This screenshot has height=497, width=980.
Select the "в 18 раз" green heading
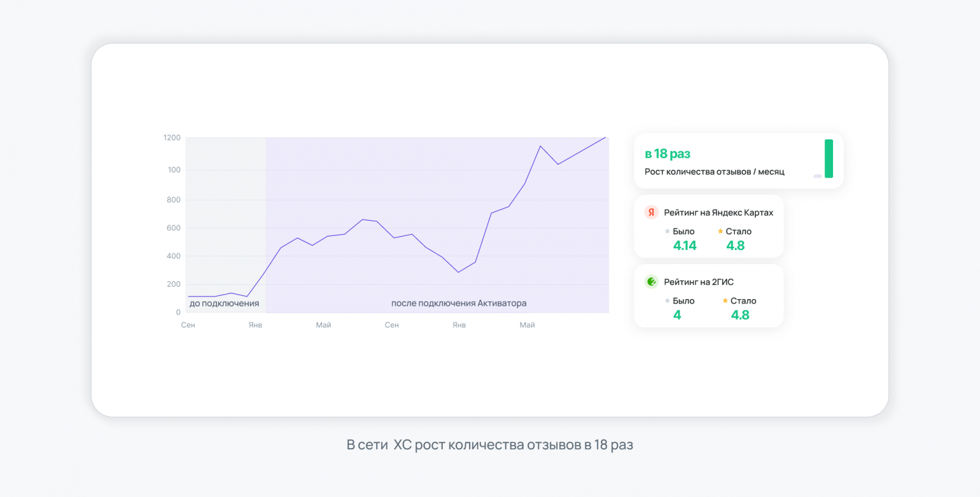click(668, 154)
